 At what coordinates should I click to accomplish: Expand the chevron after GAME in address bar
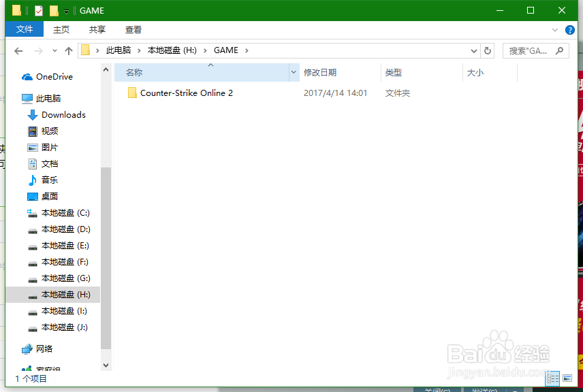pyautogui.click(x=247, y=50)
